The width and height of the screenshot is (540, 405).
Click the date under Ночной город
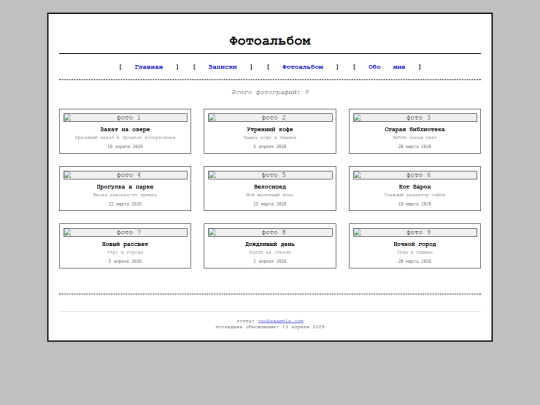[415, 261]
